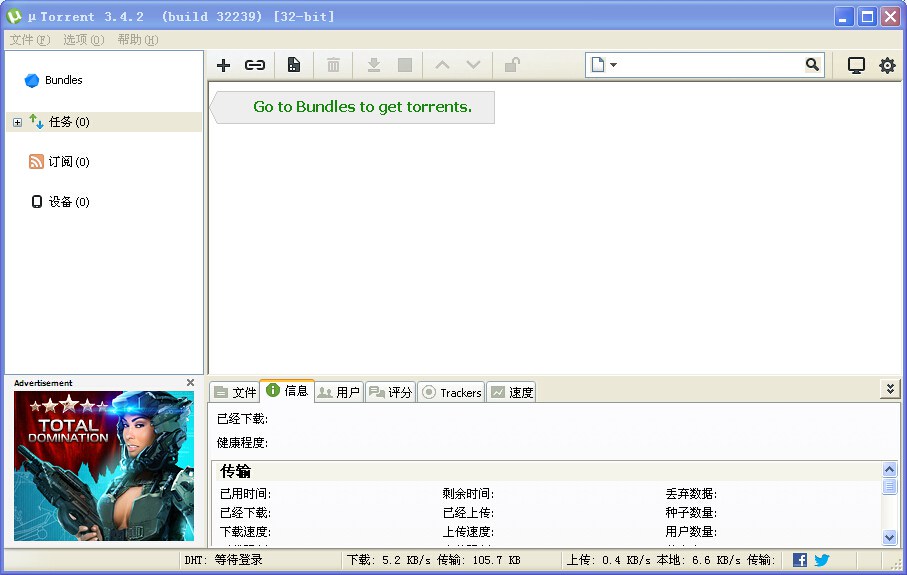Switch to the Trackers tab
The image size is (907, 575).
click(451, 392)
